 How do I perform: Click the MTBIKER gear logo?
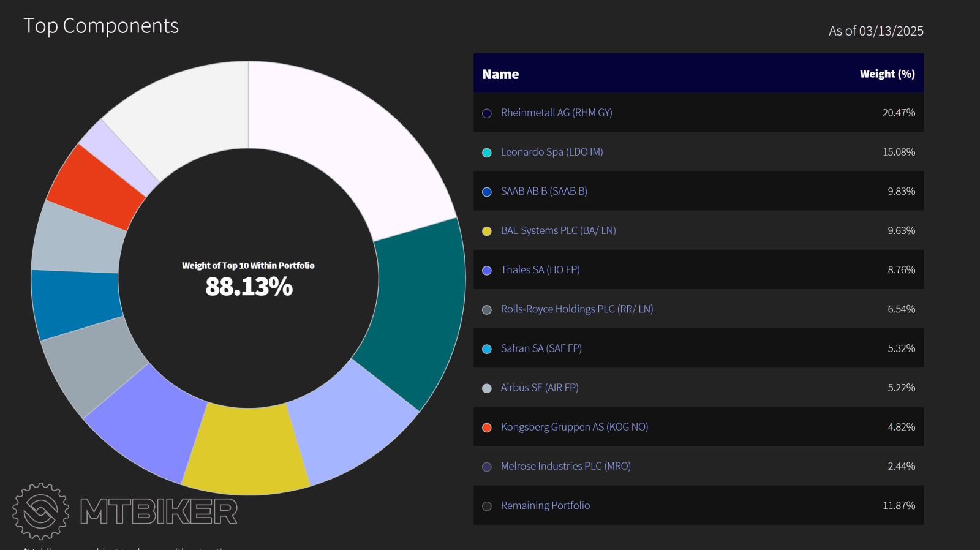pyautogui.click(x=40, y=511)
